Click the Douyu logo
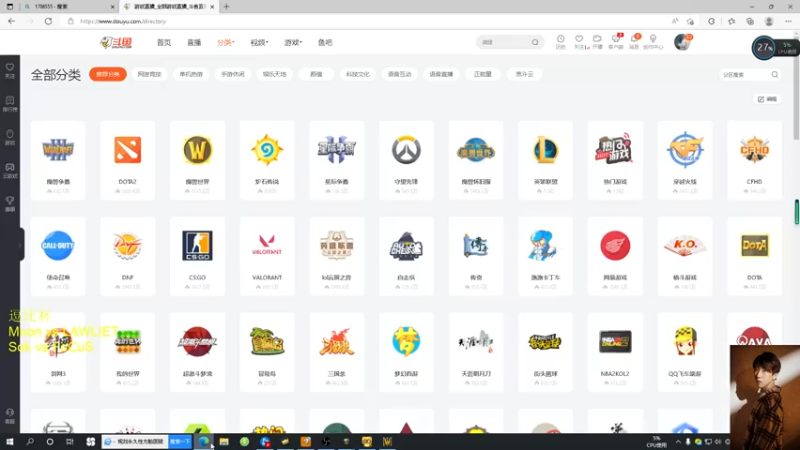Image resolution: width=800 pixels, height=450 pixels. click(116, 42)
